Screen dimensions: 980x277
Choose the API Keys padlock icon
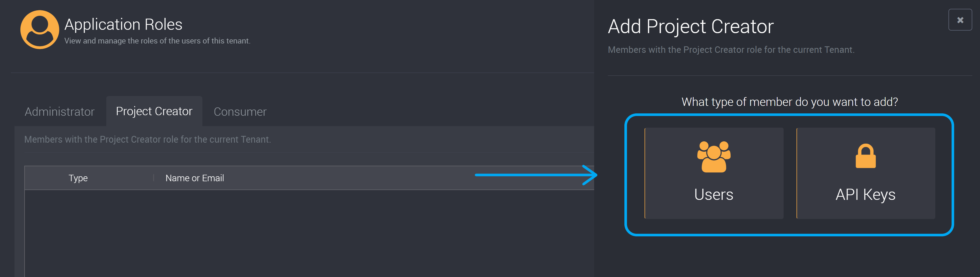[x=866, y=156]
